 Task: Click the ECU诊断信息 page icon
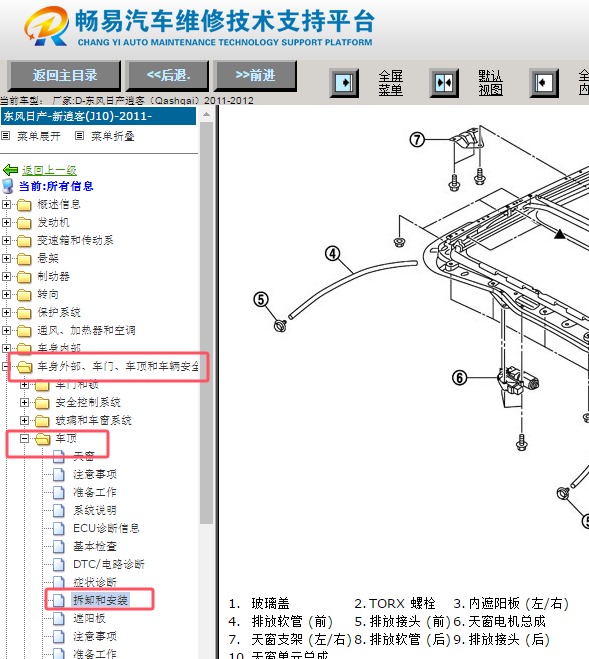pos(59,529)
